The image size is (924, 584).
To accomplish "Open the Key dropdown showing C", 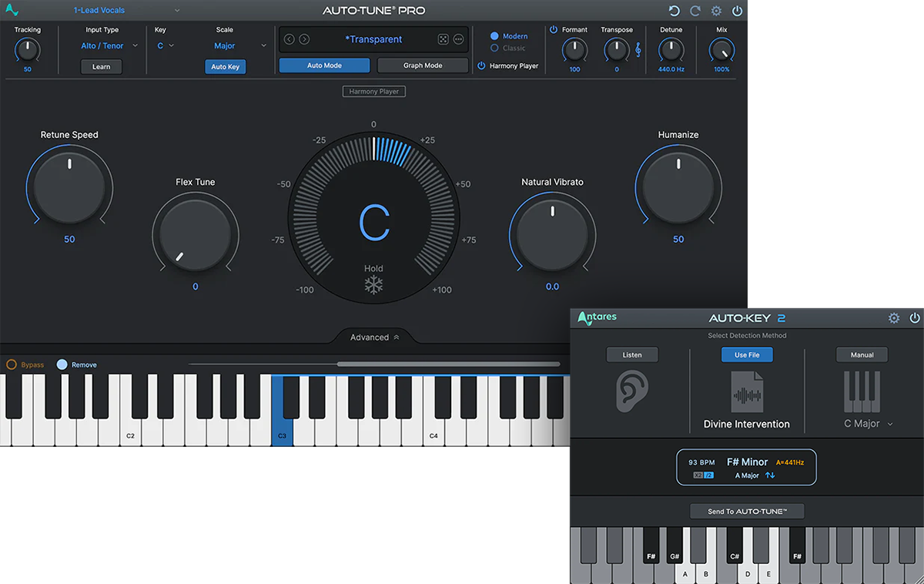I will pyautogui.click(x=166, y=45).
